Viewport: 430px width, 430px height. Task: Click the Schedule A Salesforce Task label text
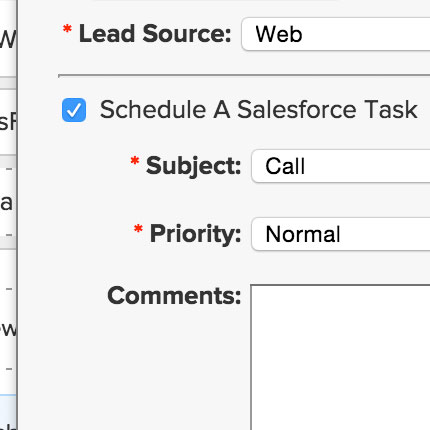point(259,110)
